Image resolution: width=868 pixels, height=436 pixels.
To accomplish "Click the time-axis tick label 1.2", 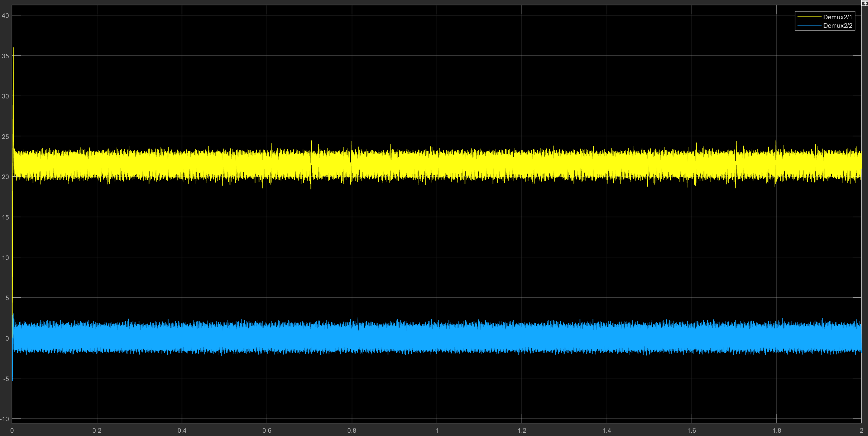I will [522, 430].
